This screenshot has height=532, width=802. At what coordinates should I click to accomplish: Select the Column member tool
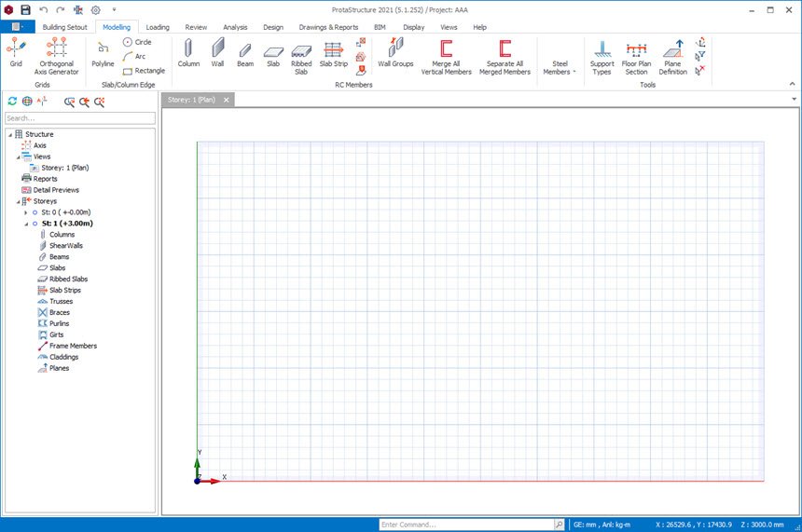click(x=188, y=52)
